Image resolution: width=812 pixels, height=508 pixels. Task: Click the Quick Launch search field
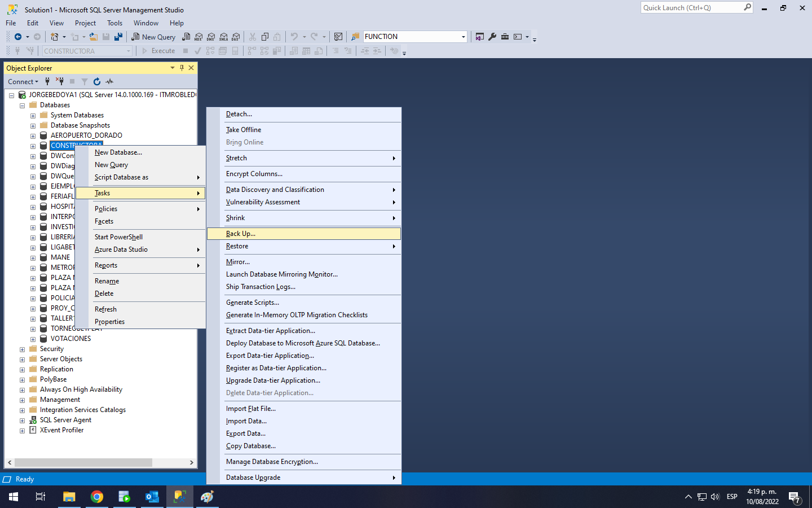(x=691, y=8)
